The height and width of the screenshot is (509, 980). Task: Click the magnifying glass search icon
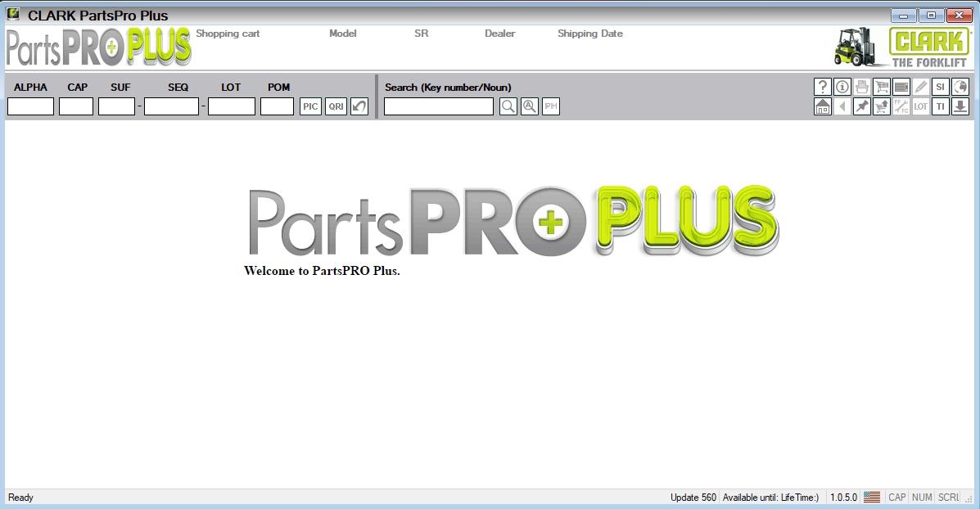click(508, 106)
